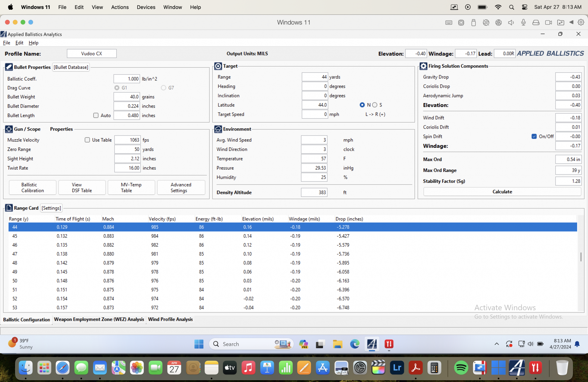Screen dimensions: 588x382
Task: Show hidden tray icons chevron
Action: coord(497,344)
